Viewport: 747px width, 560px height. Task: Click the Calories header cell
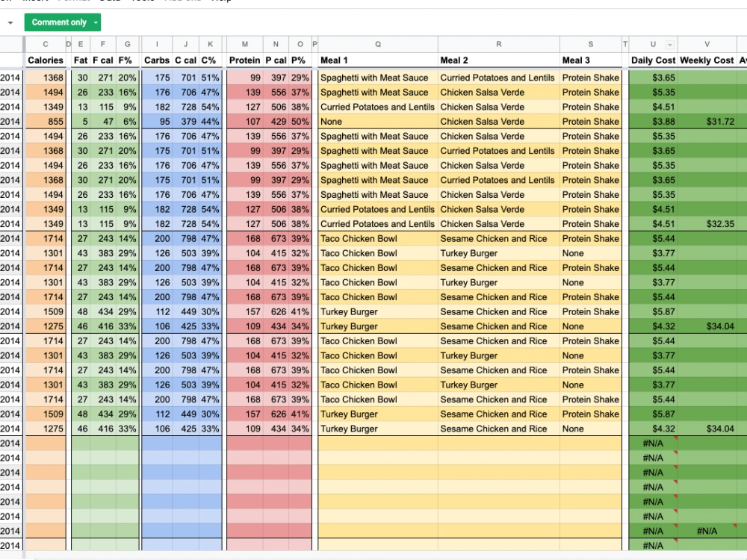click(x=46, y=60)
